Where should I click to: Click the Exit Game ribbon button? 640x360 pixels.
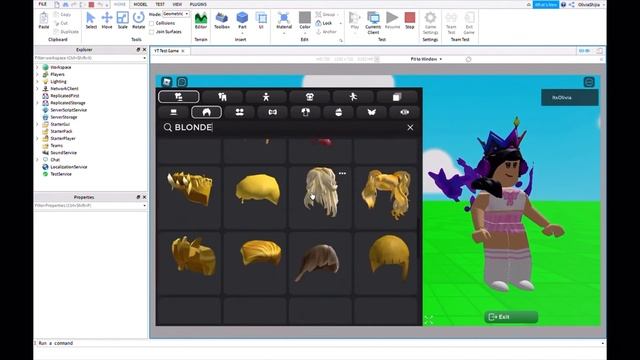click(x=469, y=23)
